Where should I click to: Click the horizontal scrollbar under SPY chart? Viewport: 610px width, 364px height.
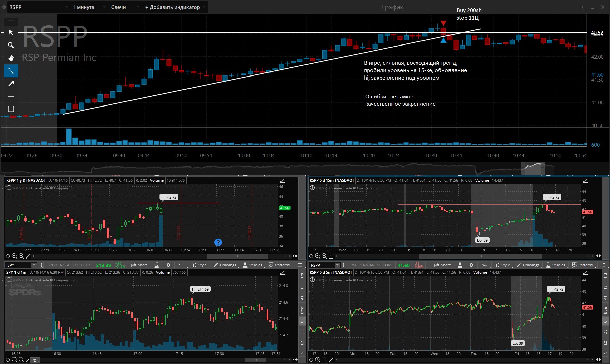click(x=256, y=360)
